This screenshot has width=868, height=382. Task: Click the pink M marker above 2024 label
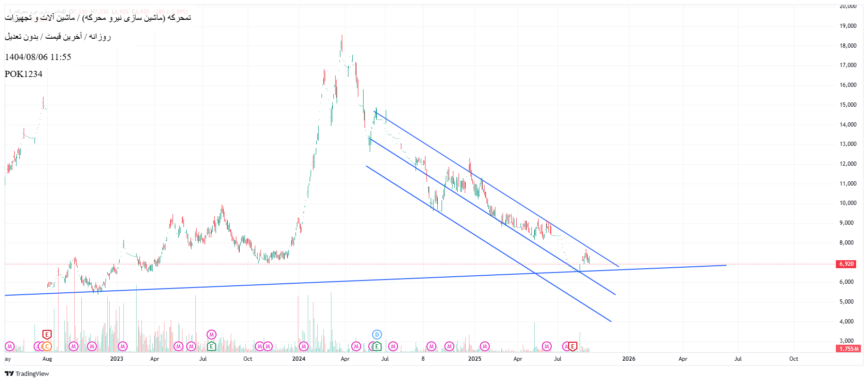[304, 347]
